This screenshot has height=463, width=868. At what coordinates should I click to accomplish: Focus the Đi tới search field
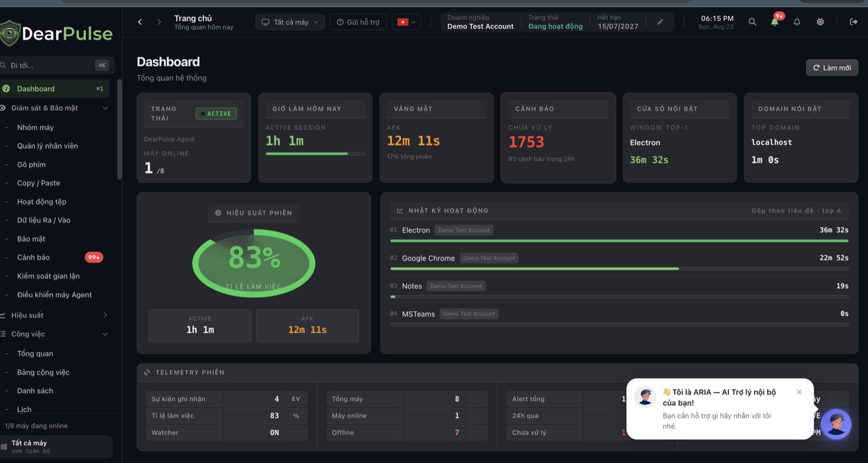(x=56, y=66)
